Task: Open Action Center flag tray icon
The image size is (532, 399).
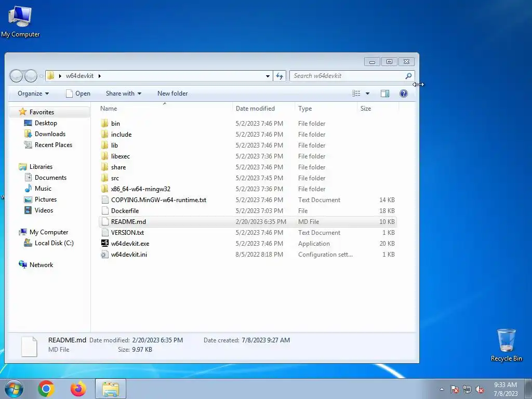Action: [x=454, y=389]
